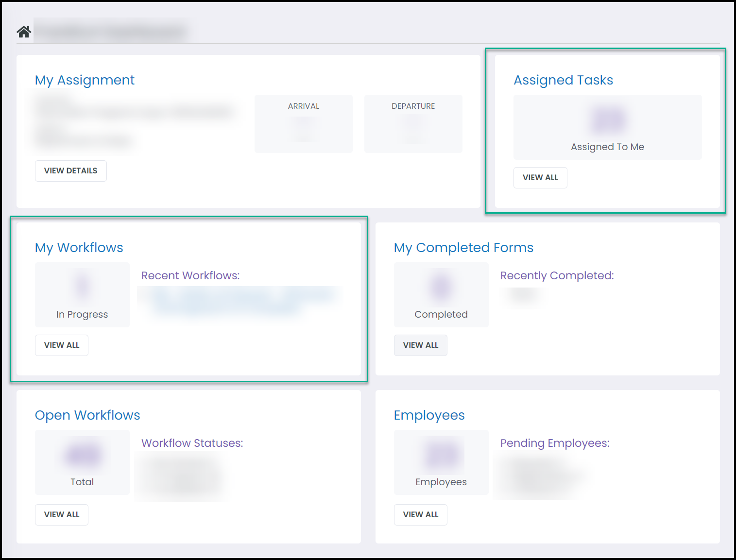The width and height of the screenshot is (736, 560).
Task: Select the In Progress workflows tile
Action: pyautogui.click(x=82, y=295)
